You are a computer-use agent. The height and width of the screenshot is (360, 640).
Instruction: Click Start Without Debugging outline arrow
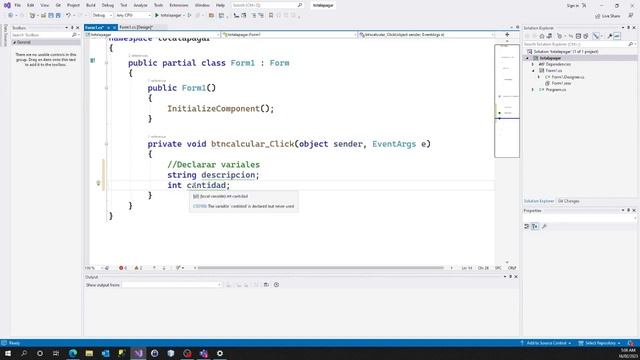click(x=189, y=16)
